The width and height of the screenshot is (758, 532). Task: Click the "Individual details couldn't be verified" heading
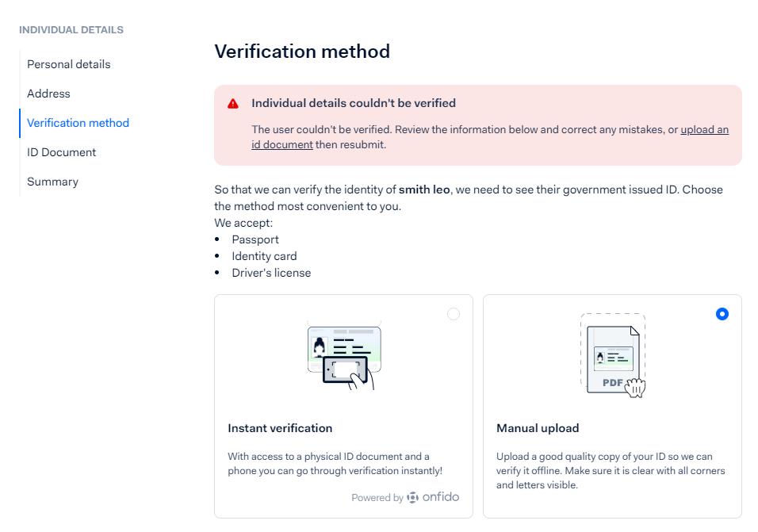tap(354, 103)
